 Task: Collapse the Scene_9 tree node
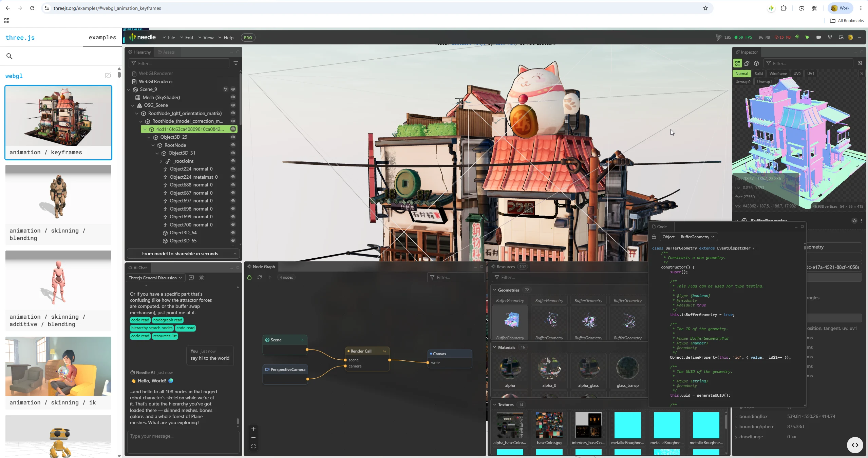coord(129,89)
